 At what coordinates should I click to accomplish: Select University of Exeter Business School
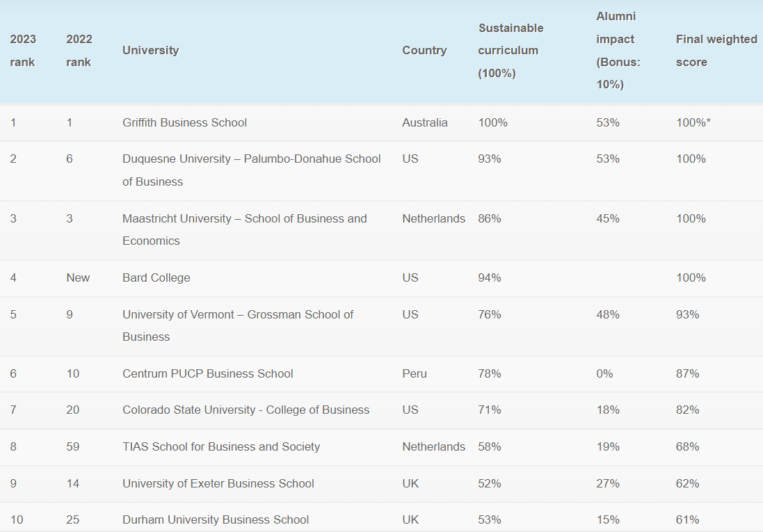(218, 483)
